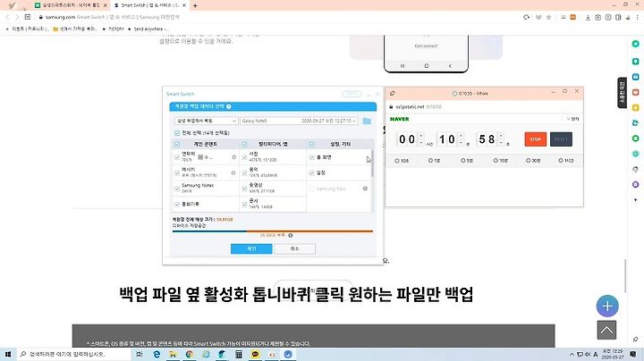Viewport: 644px width, 361px height.
Task: Open Chrome from the taskbar
Action: coord(190,354)
